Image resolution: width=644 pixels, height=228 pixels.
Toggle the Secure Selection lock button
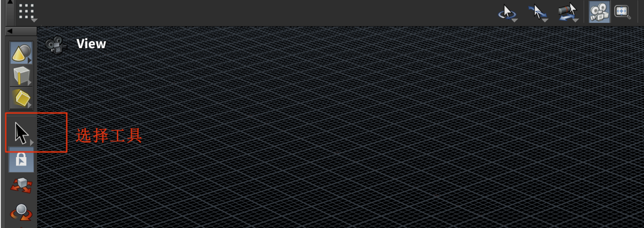click(21, 160)
